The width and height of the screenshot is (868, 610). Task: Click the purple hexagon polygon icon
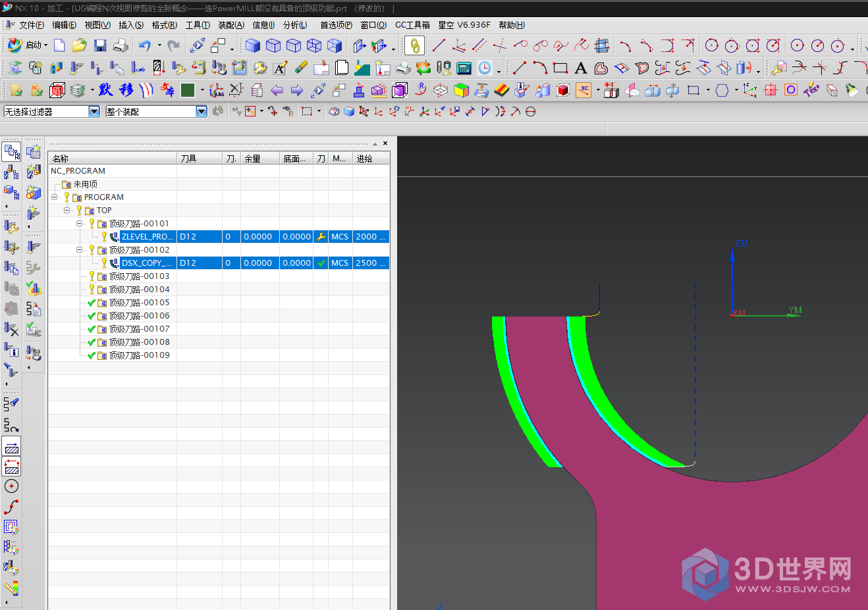[722, 90]
